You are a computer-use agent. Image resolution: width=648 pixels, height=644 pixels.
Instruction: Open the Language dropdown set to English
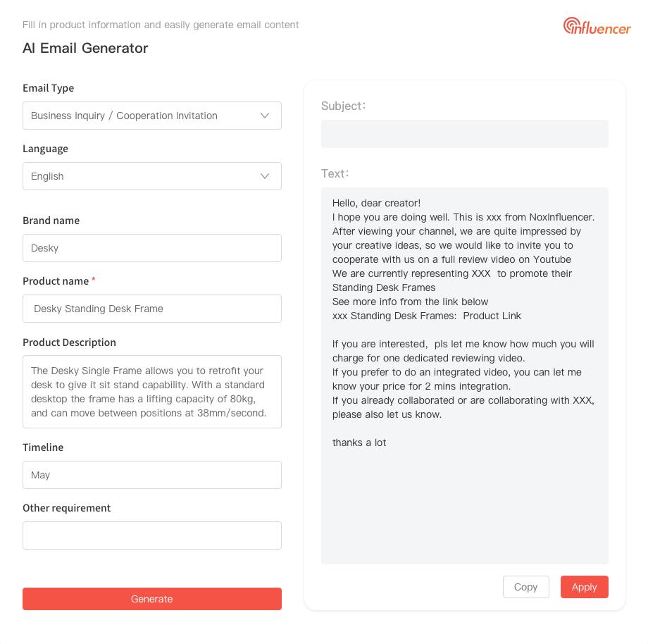(141, 176)
